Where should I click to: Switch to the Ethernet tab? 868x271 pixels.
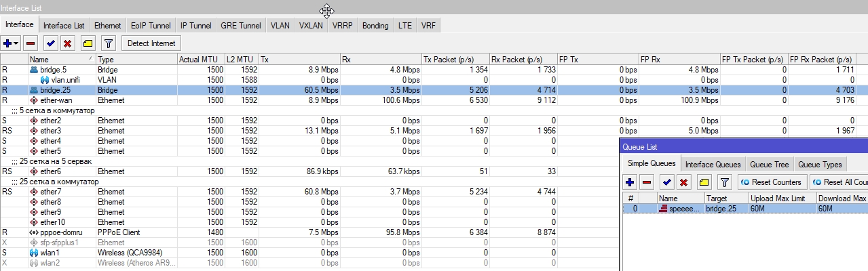[x=107, y=26]
